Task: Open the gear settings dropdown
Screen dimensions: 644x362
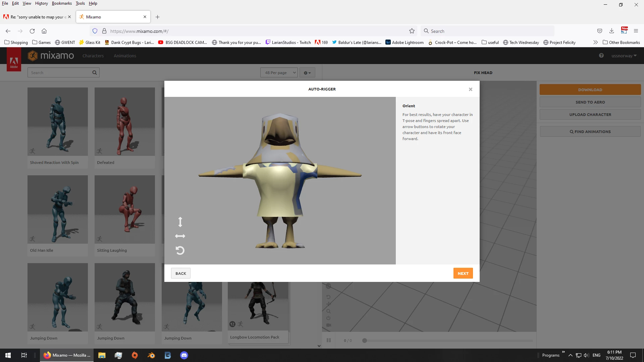Action: tap(307, 73)
